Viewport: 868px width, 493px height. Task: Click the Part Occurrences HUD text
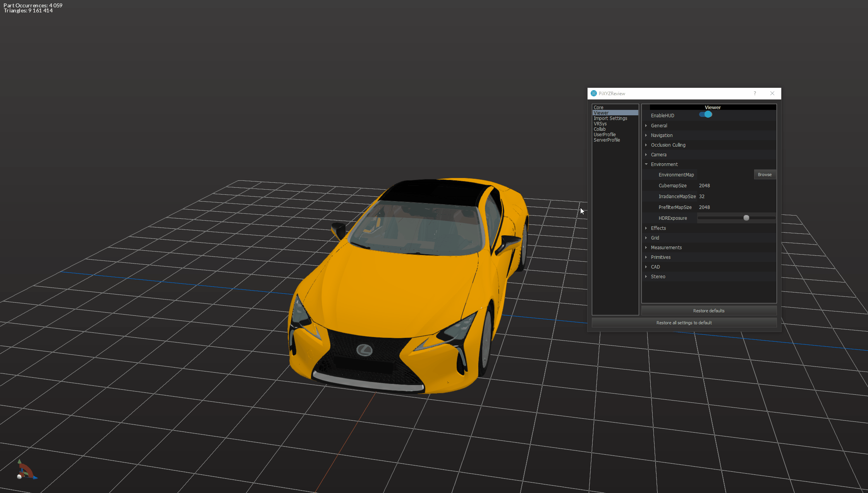[33, 5]
